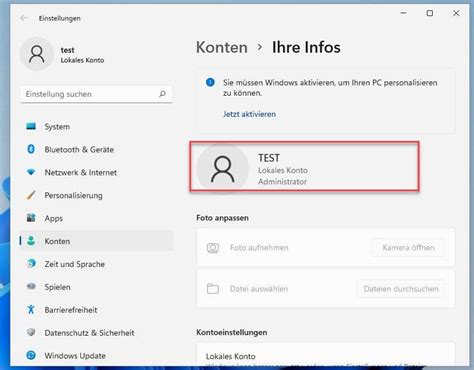
Task: Go to Netzwerk & Internet settings
Action: point(96,172)
